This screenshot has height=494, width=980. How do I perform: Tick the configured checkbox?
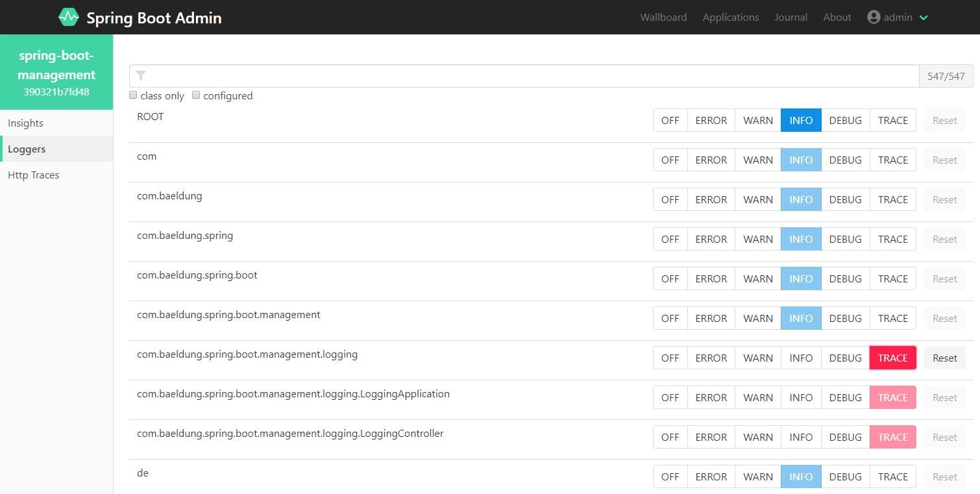pyautogui.click(x=196, y=95)
